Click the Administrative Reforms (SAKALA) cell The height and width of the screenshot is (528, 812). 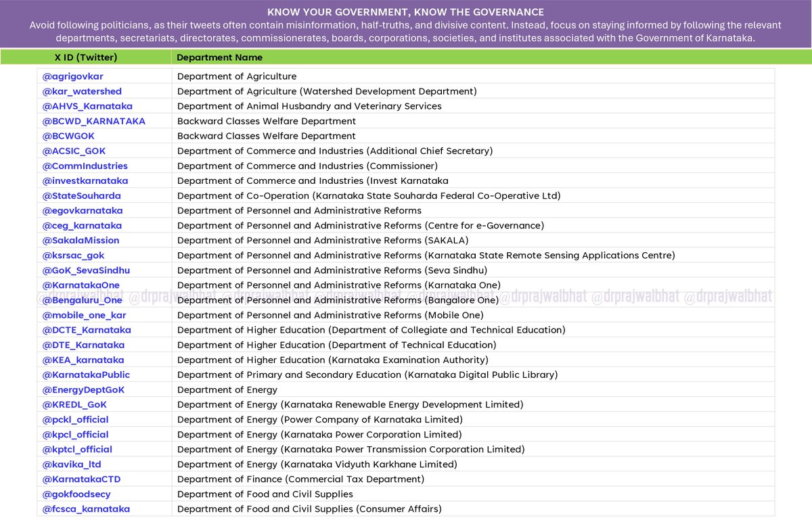473,240
